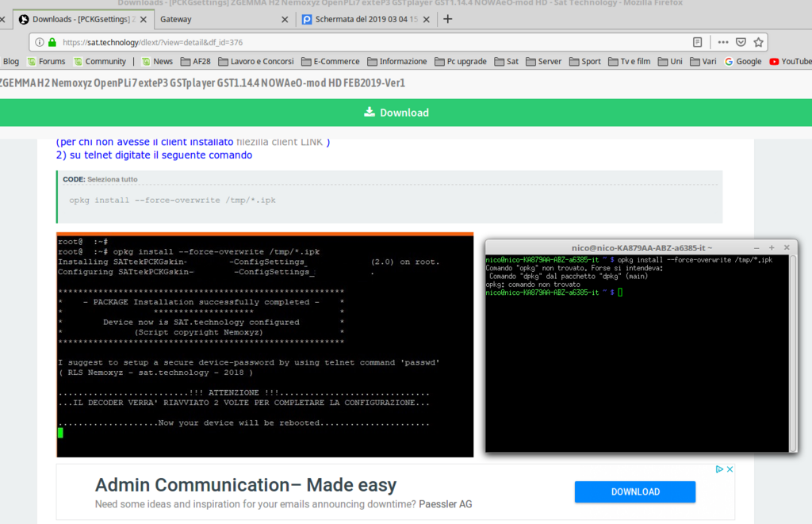Select the Downloads PCKGsettings tab
Screen dimensions: 812x524
pyautogui.click(x=82, y=19)
